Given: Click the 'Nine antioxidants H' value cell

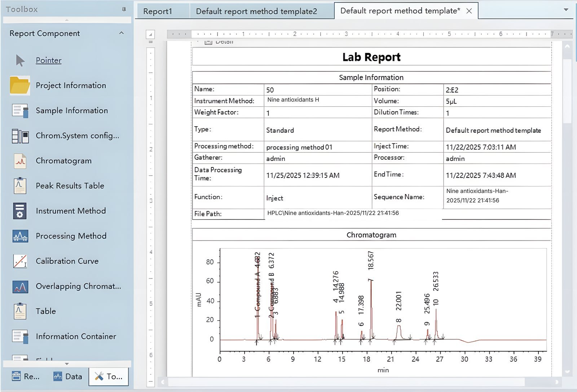Looking at the screenshot, I should 318,100.
